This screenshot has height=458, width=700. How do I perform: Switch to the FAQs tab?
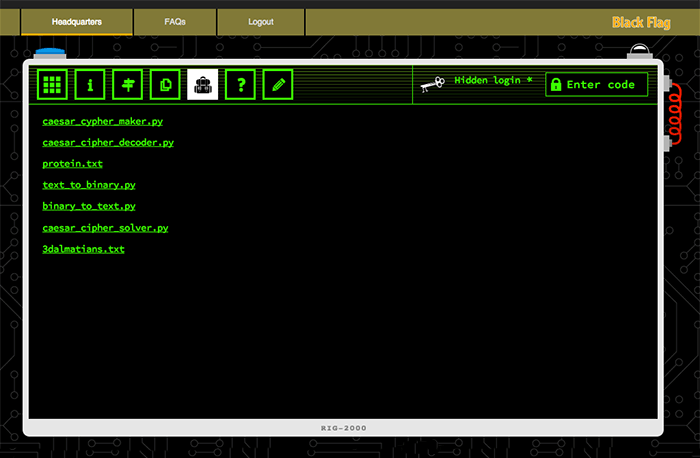coord(175,22)
